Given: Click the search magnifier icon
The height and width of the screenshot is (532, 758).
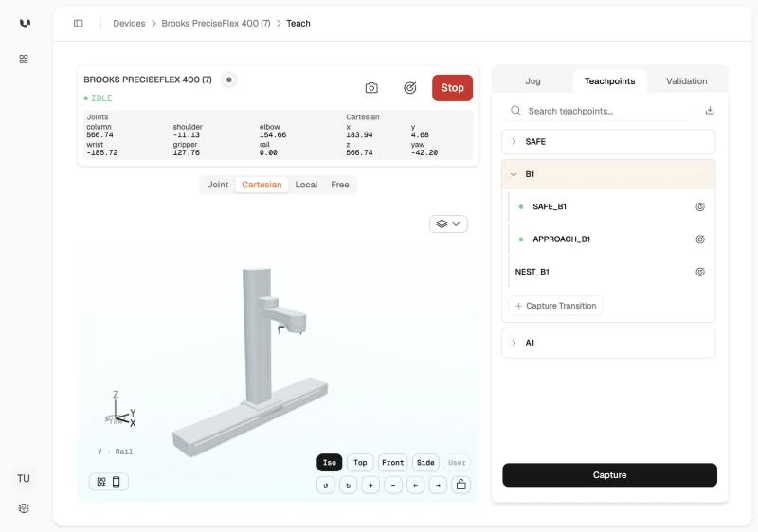Looking at the screenshot, I should [515, 111].
